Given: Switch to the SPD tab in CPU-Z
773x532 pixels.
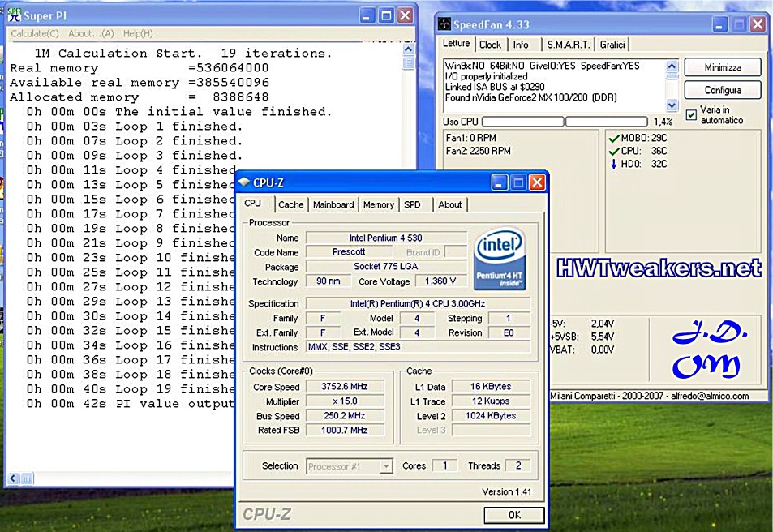Looking at the screenshot, I should click(412, 204).
